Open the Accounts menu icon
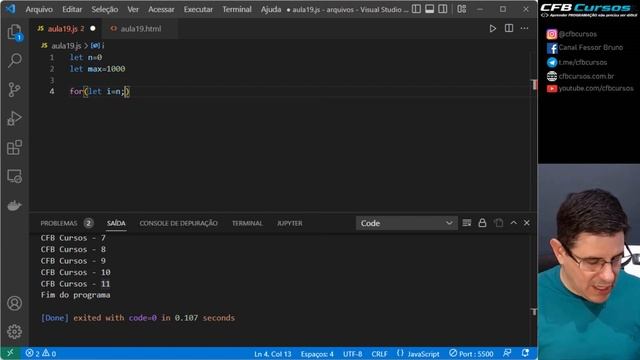Viewport: 640px width, 360px height. click(x=15, y=303)
